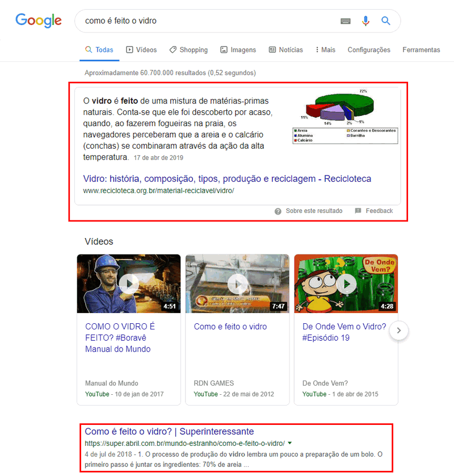
Task: Click 'YouTube - 1 de abr de 2015'
Action: point(340,394)
